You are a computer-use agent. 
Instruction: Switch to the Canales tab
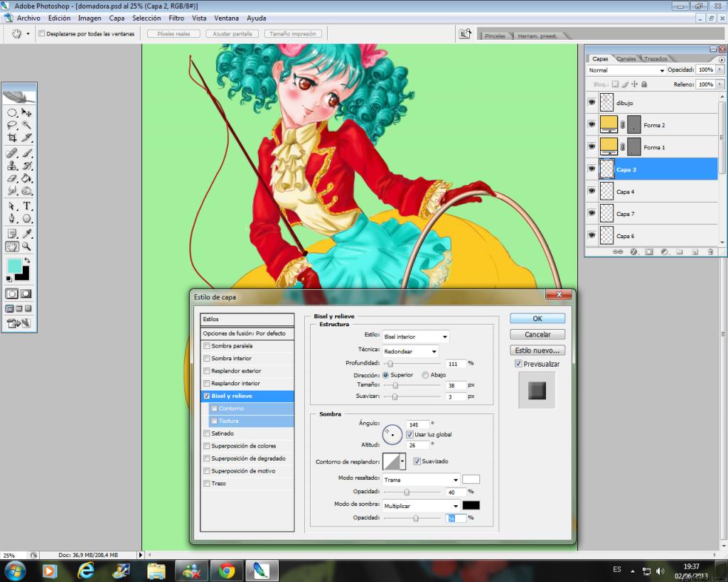[626, 59]
